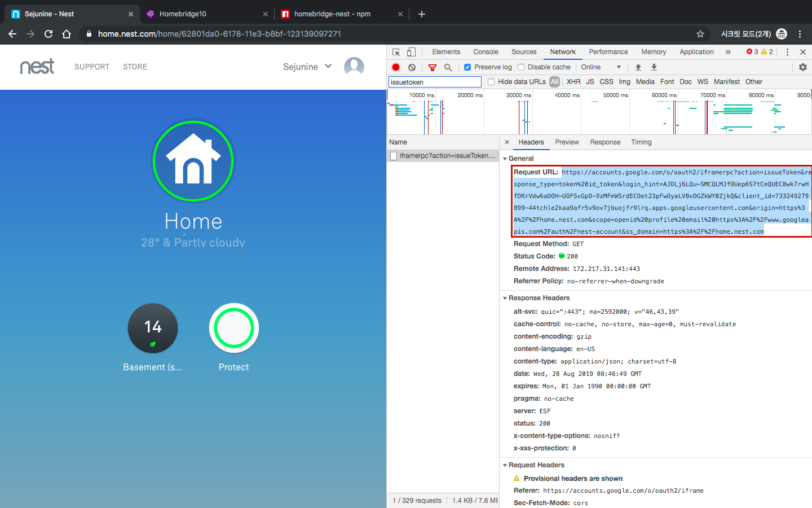This screenshot has width=812, height=508.
Task: Switch to the Response tab
Action: tap(605, 142)
